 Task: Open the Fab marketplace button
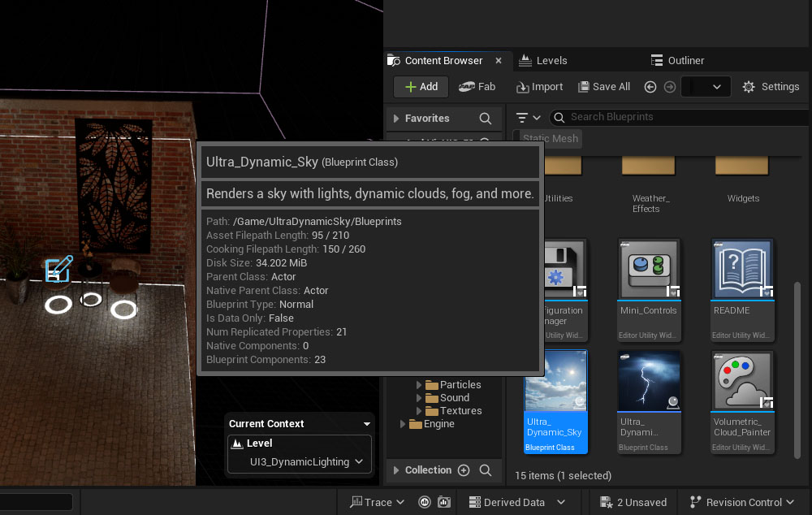477,87
